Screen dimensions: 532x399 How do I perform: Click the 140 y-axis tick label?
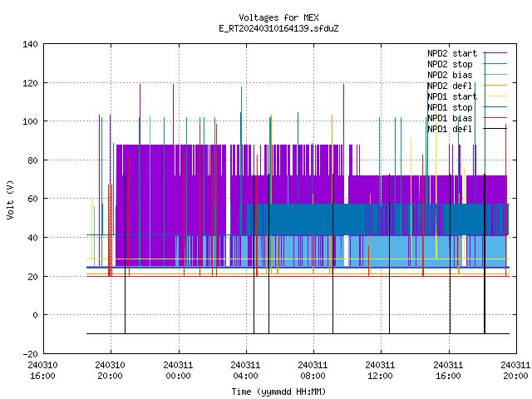click(30, 44)
